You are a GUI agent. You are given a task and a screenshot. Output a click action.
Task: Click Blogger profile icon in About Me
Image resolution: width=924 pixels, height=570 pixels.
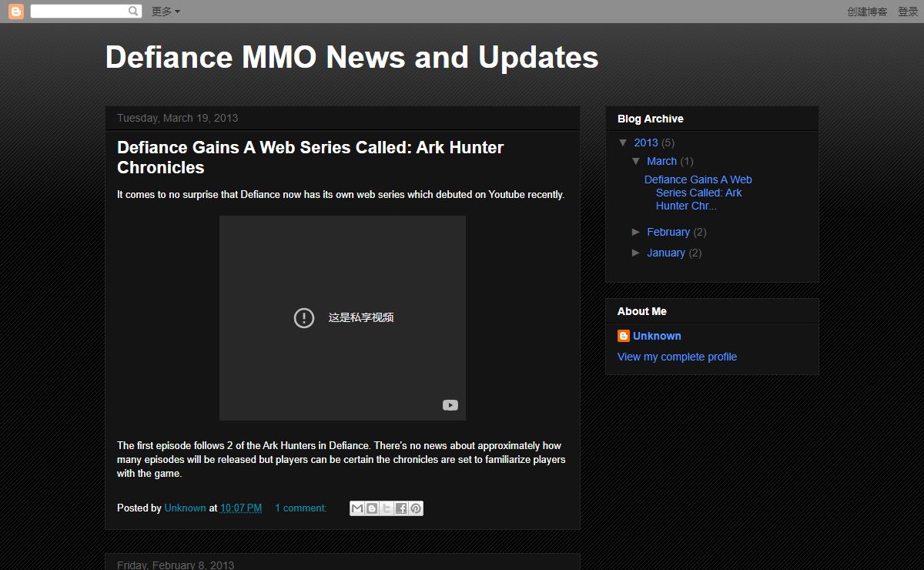coord(624,336)
